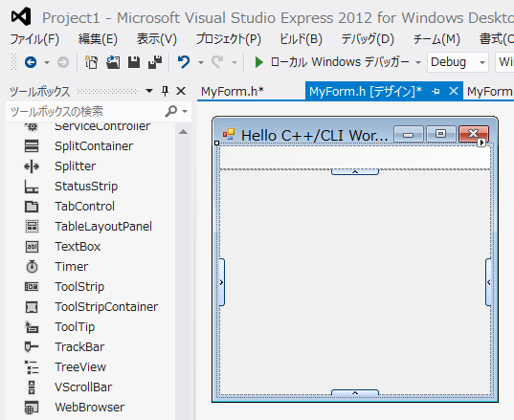Screen dimensions: 514x420
Task: Open the toolbox window options dropdown
Action: pyautogui.click(x=149, y=91)
